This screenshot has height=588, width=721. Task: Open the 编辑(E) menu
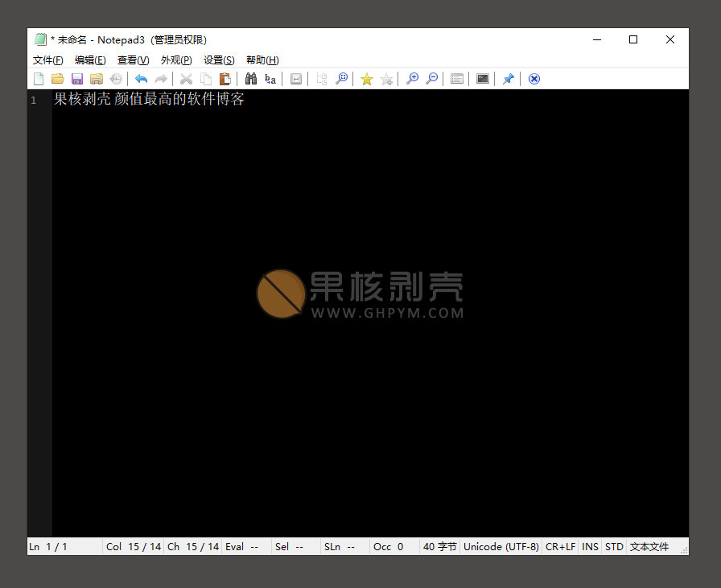tap(90, 60)
